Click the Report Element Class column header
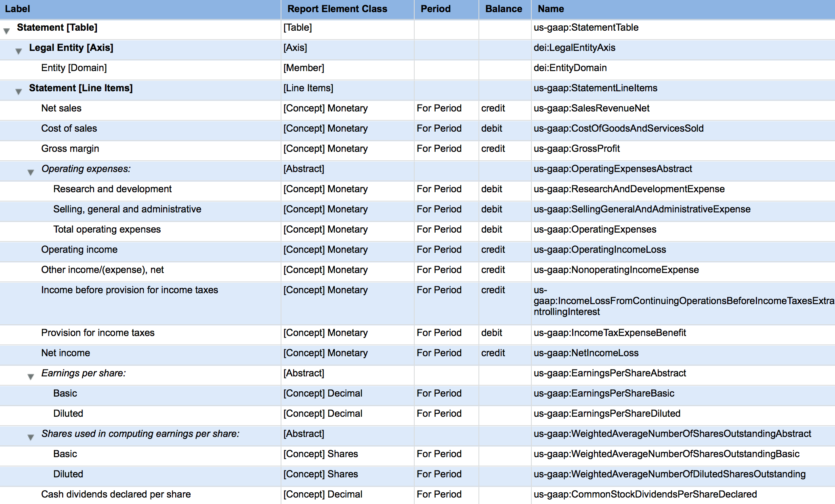Screen dimensions: 835x504 tap(337, 9)
